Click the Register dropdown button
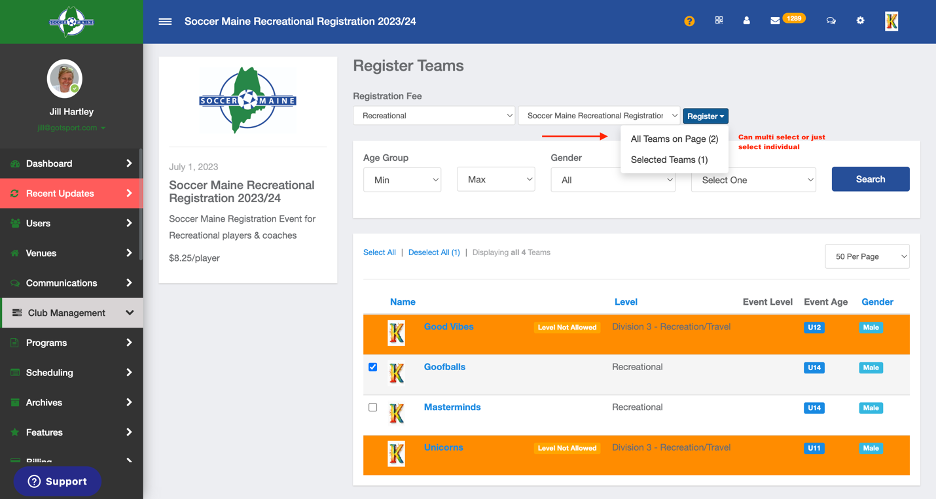 pyautogui.click(x=706, y=116)
